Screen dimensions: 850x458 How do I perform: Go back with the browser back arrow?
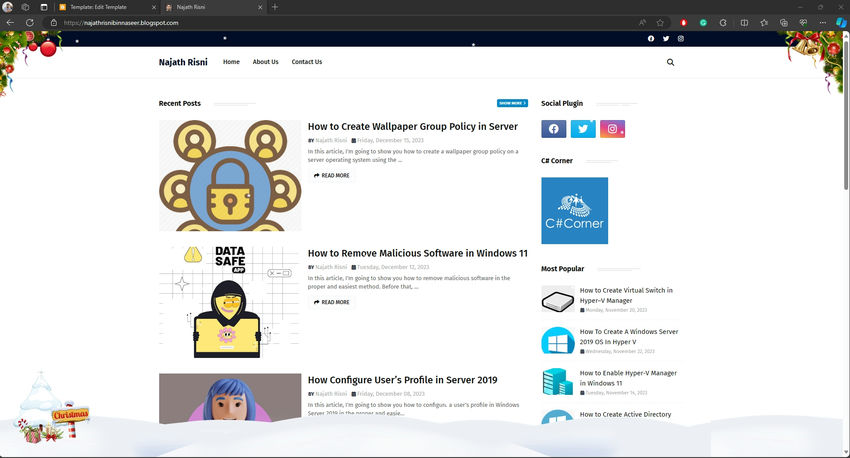point(10,23)
